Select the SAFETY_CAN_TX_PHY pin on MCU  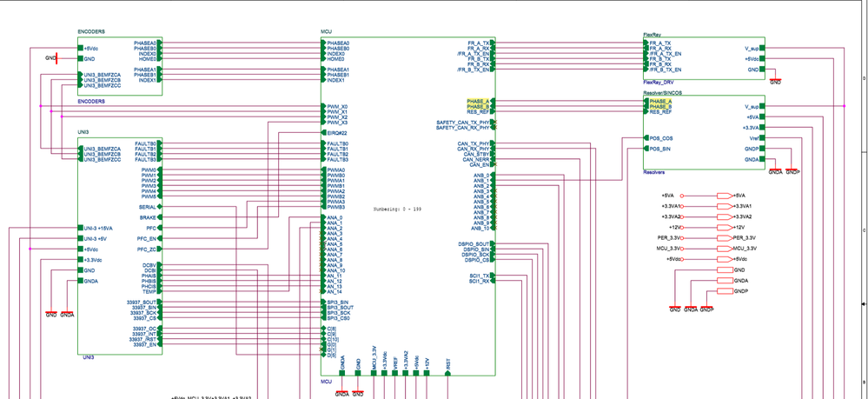tap(463, 123)
